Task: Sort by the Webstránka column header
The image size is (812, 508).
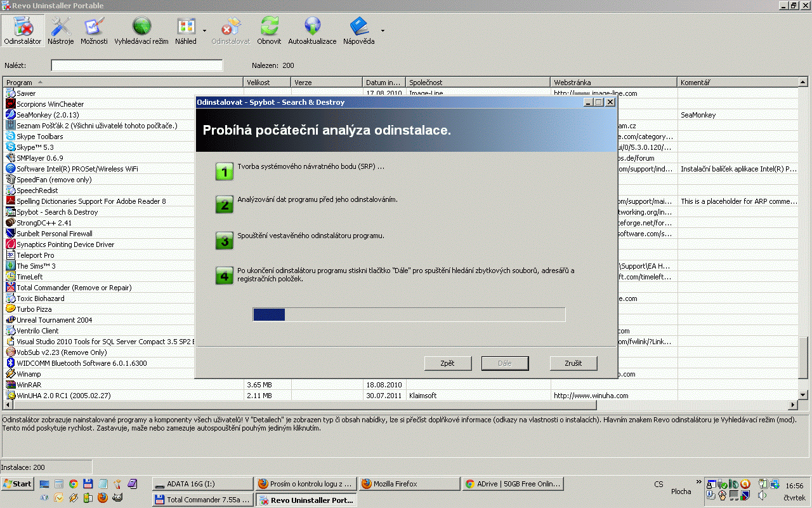Action: point(614,83)
